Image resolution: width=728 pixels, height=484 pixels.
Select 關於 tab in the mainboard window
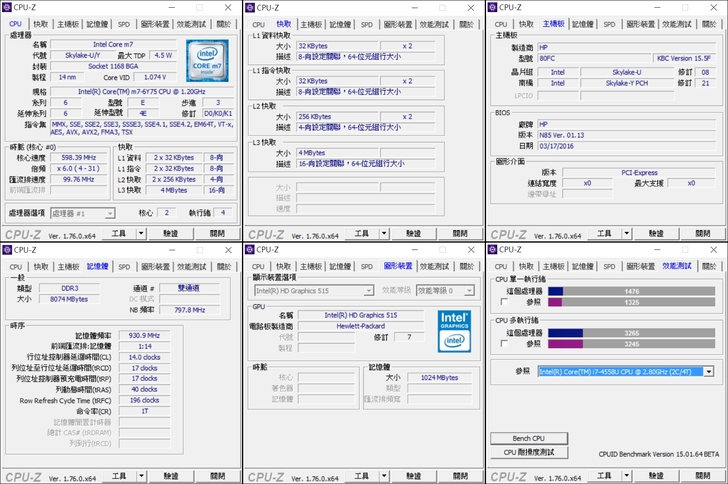coord(710,24)
